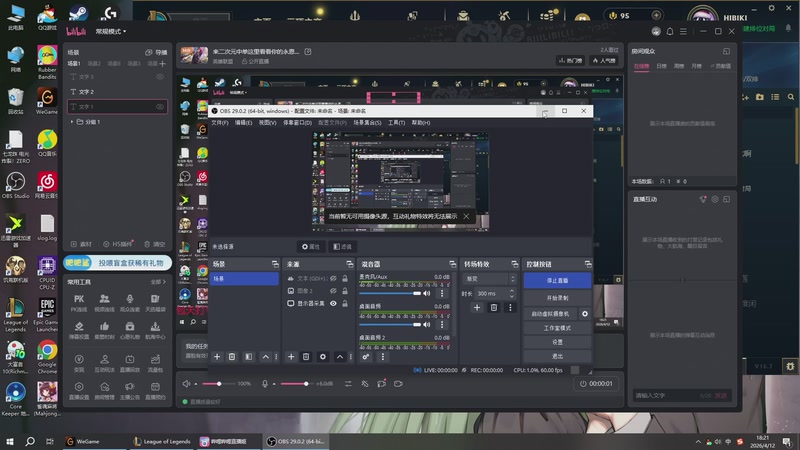Mute 桌面音频 speaker icon in OBS mixer
Image resolution: width=800 pixels, height=450 pixels.
click(x=427, y=324)
